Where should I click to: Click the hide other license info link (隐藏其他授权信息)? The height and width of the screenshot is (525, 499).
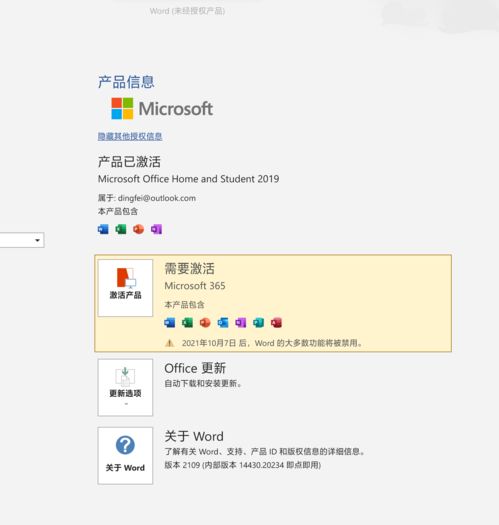pyautogui.click(x=130, y=136)
